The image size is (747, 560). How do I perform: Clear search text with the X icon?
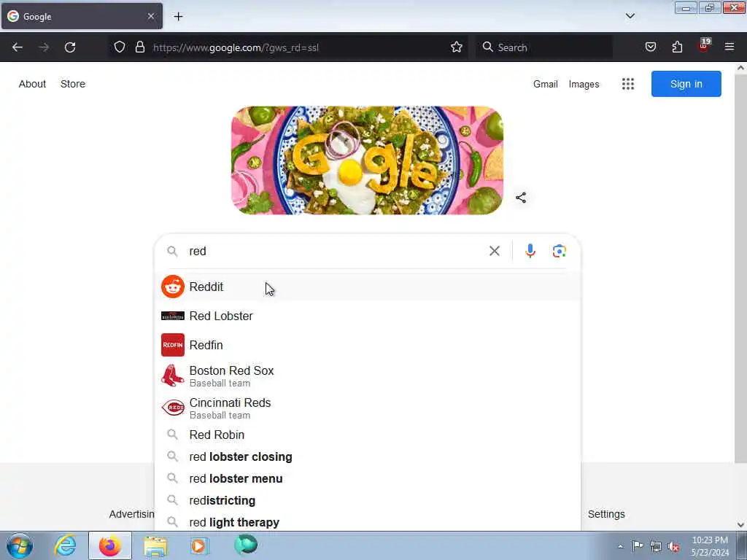pos(495,251)
